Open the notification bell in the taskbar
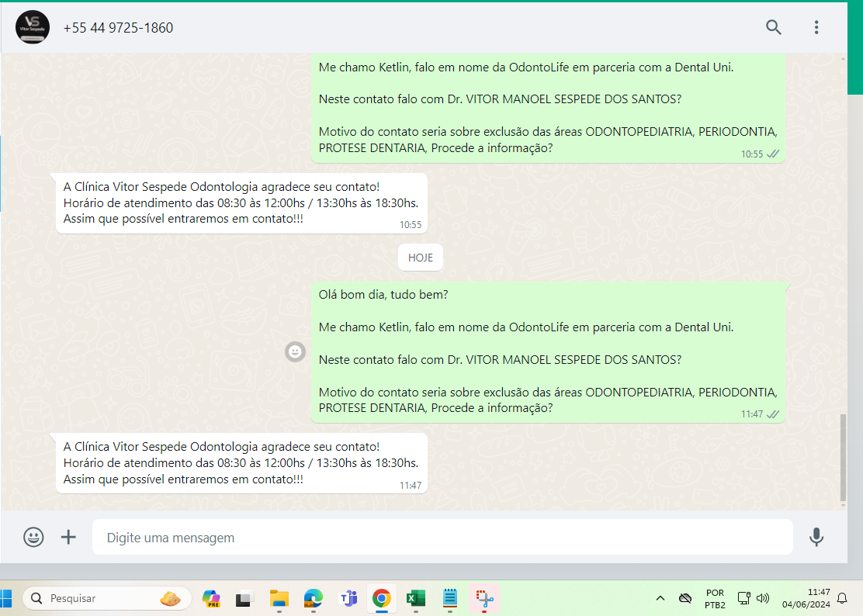This screenshot has height=616, width=863. tap(842, 598)
